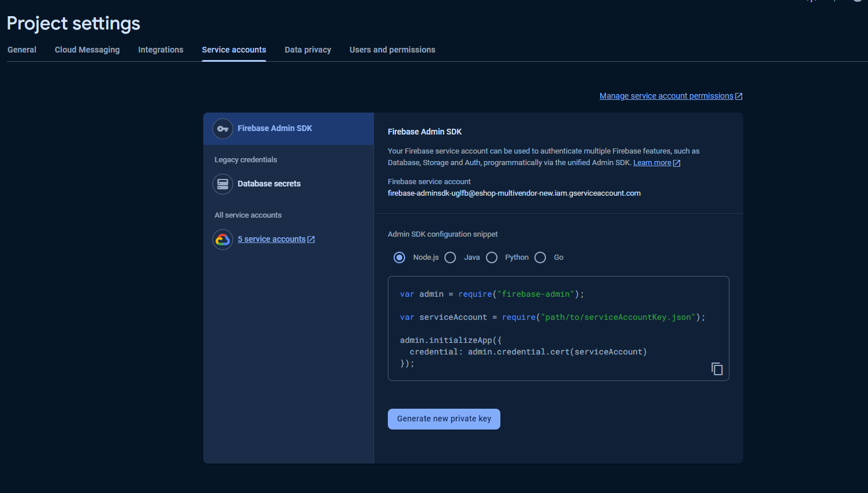Select the Java configuration snippet
The width and height of the screenshot is (868, 493).
pyautogui.click(x=450, y=257)
